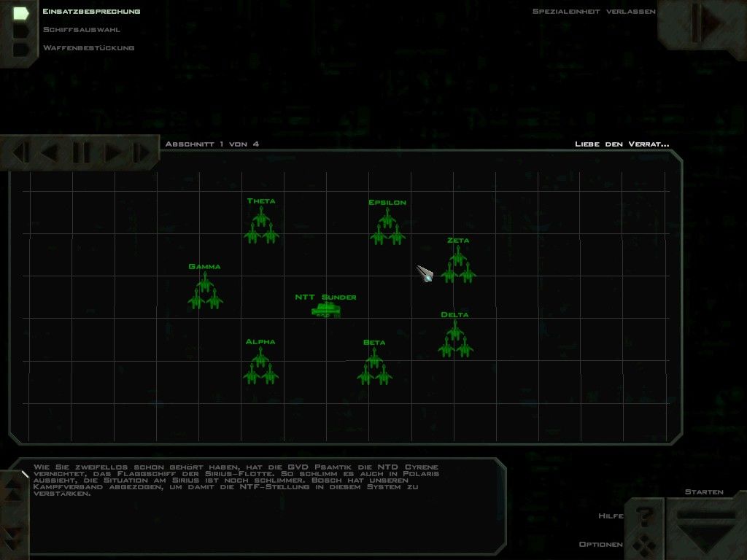Click the Delta label

tap(454, 315)
